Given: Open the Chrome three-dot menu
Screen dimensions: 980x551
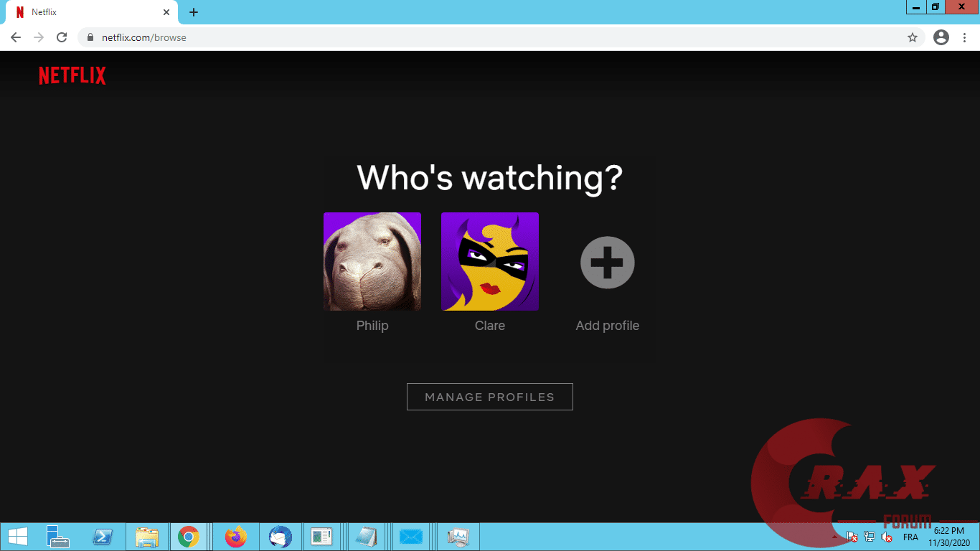Looking at the screenshot, I should [x=964, y=37].
